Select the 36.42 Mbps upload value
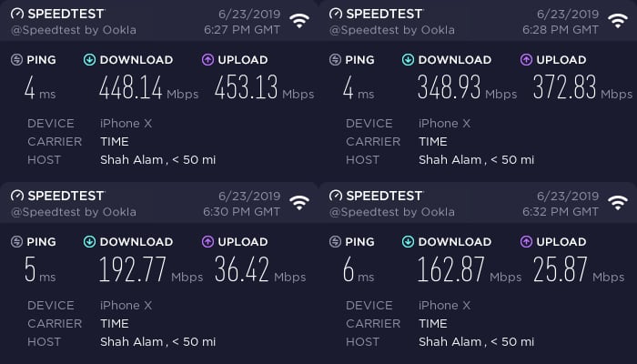 point(260,269)
